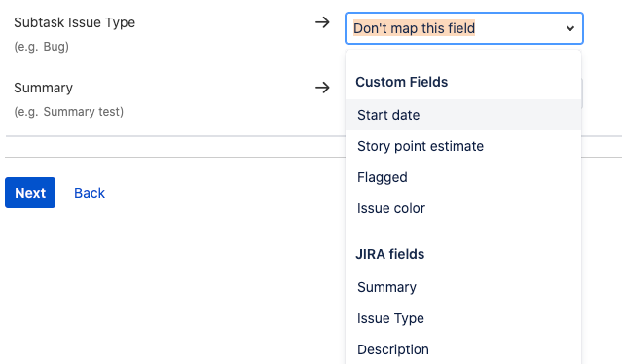This screenshot has height=364, width=622.
Task: Choose Summary under JIRA fields
Action: (463, 287)
